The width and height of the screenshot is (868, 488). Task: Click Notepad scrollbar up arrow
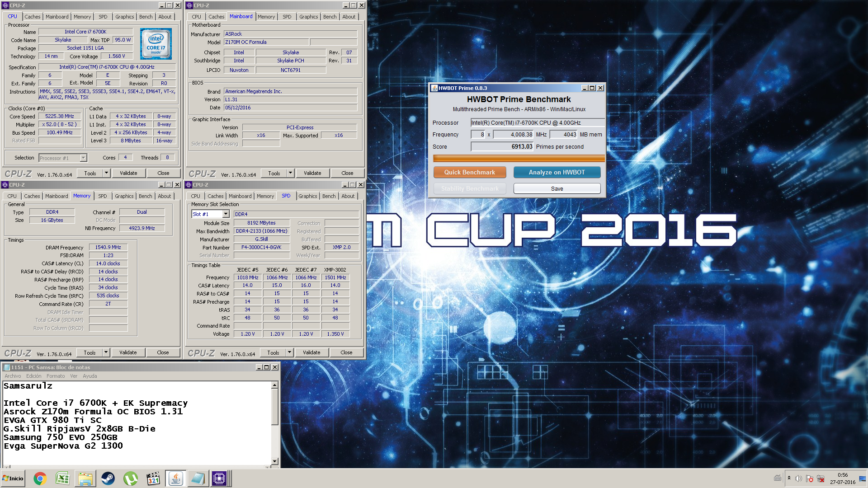click(x=274, y=385)
